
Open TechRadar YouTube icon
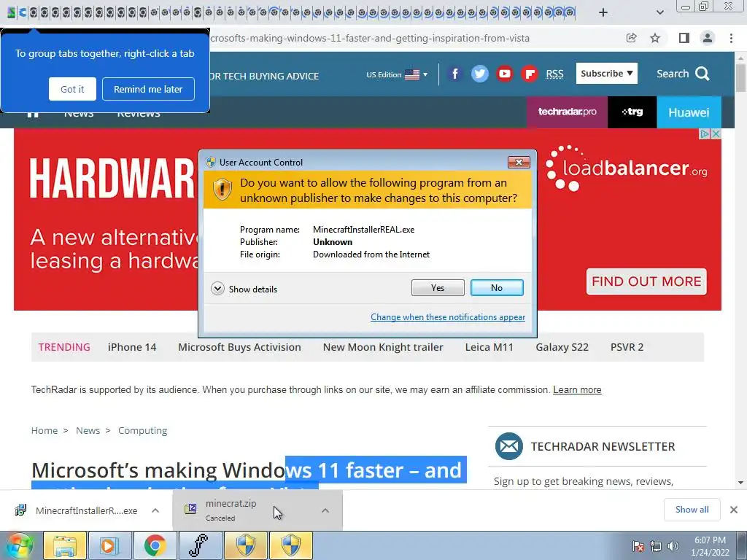point(505,74)
